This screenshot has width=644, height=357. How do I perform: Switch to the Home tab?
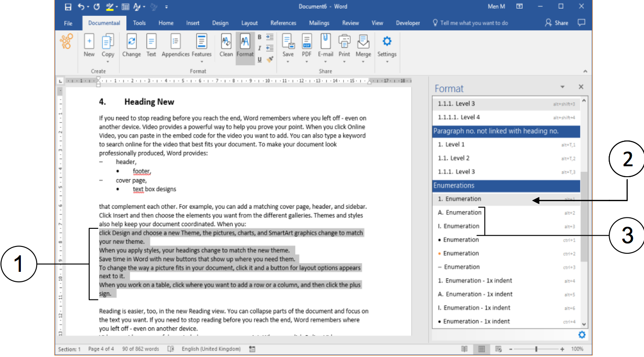click(x=166, y=23)
